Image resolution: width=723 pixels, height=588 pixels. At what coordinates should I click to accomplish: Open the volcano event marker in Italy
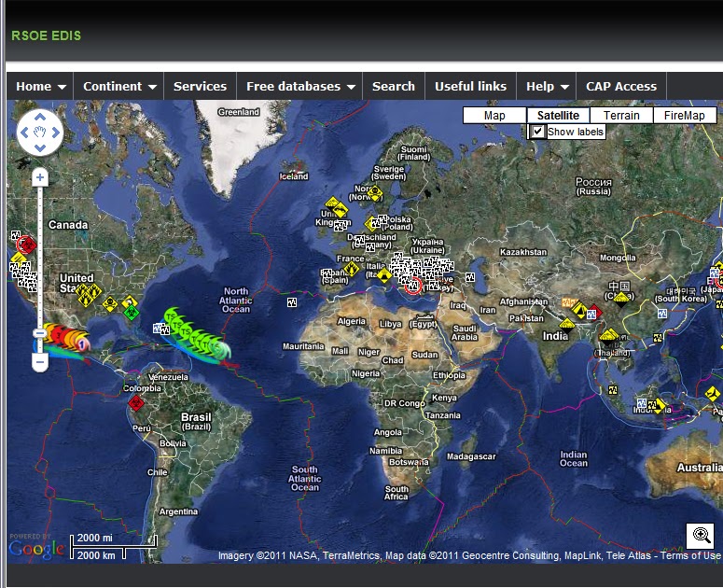click(x=383, y=276)
